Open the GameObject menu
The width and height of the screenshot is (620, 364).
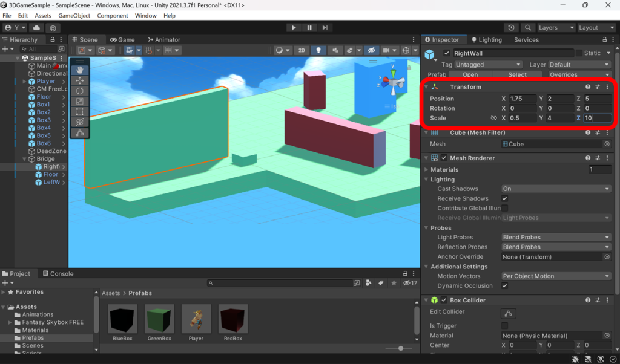click(73, 16)
